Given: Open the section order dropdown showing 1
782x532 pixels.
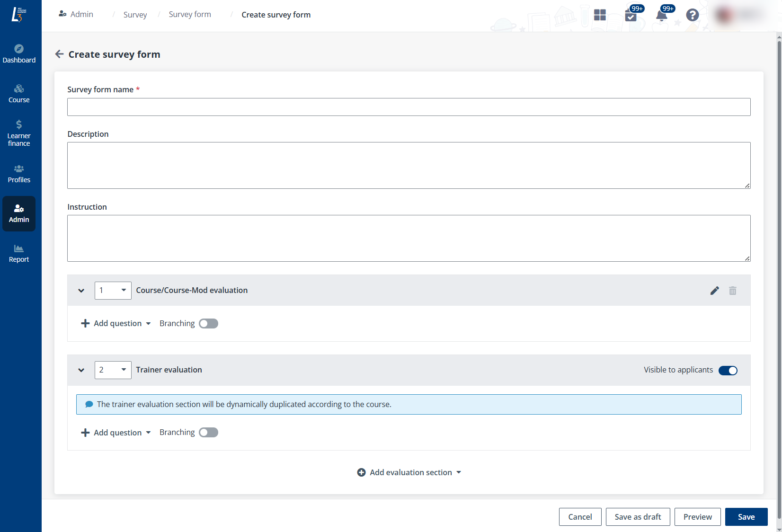Looking at the screenshot, I should 113,290.
